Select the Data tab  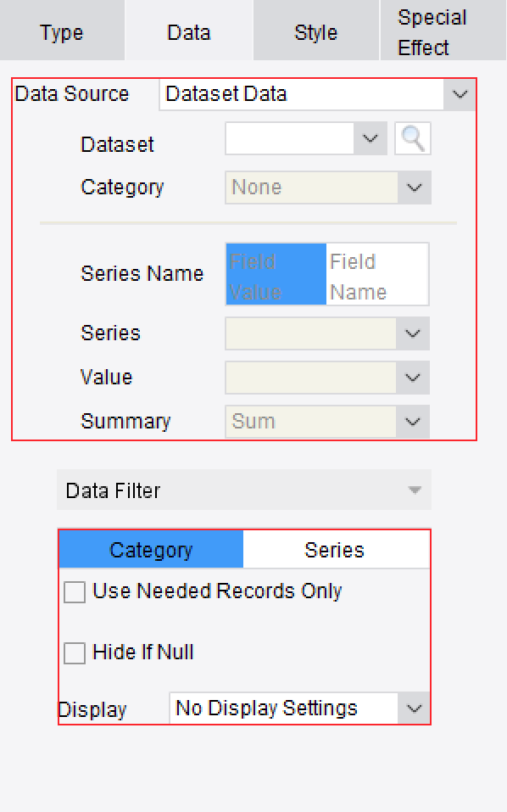188,32
